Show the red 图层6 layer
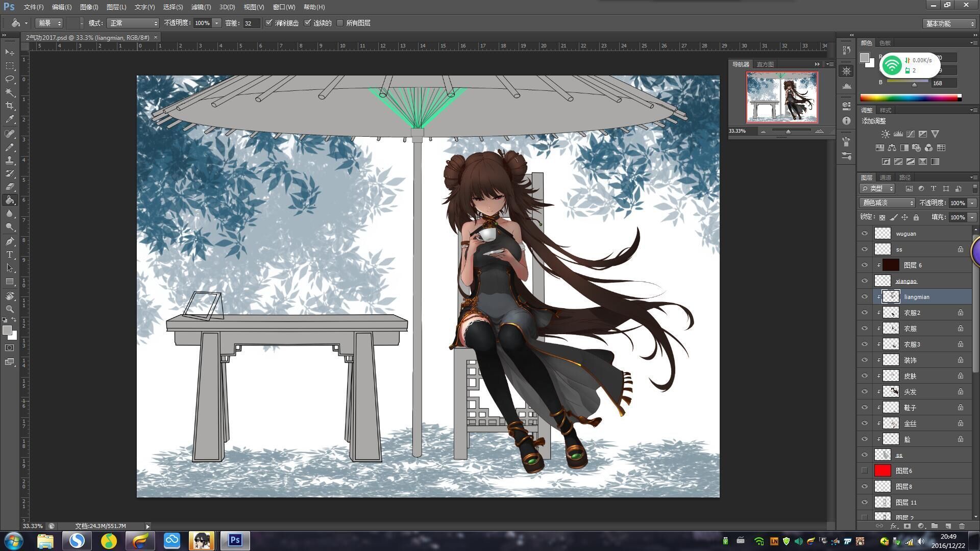This screenshot has height=551, width=980. pyautogui.click(x=865, y=471)
